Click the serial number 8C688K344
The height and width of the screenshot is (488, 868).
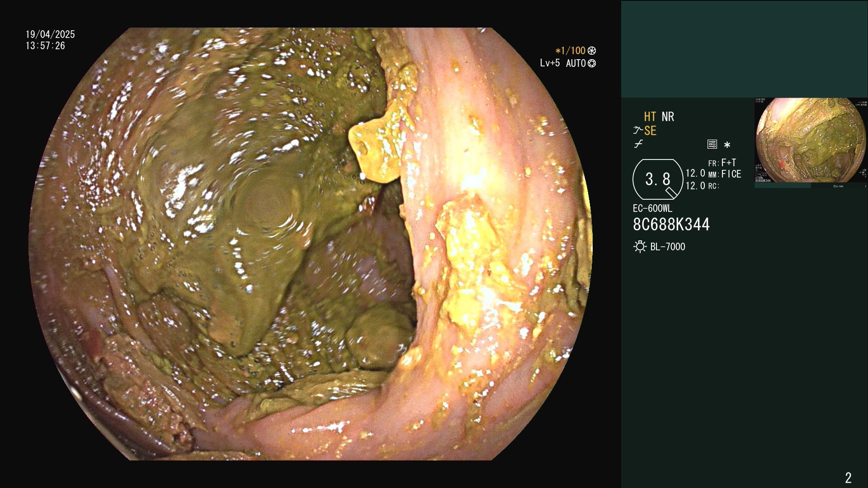click(x=671, y=225)
